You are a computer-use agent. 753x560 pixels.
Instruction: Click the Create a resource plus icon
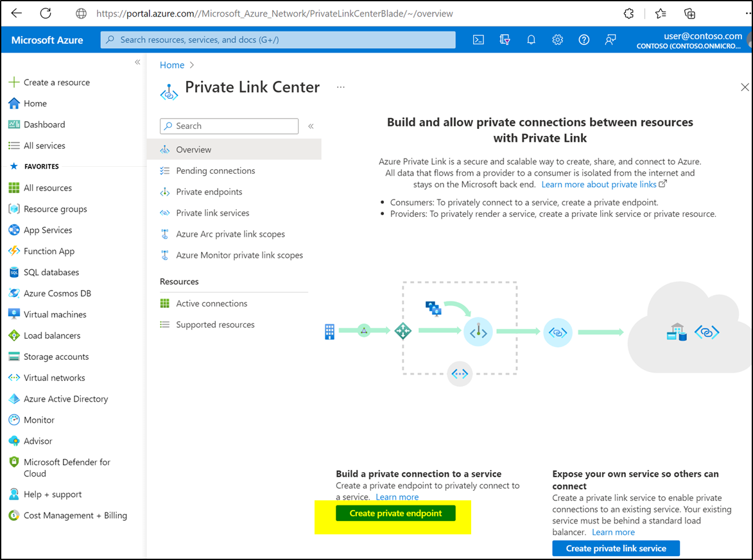click(14, 82)
